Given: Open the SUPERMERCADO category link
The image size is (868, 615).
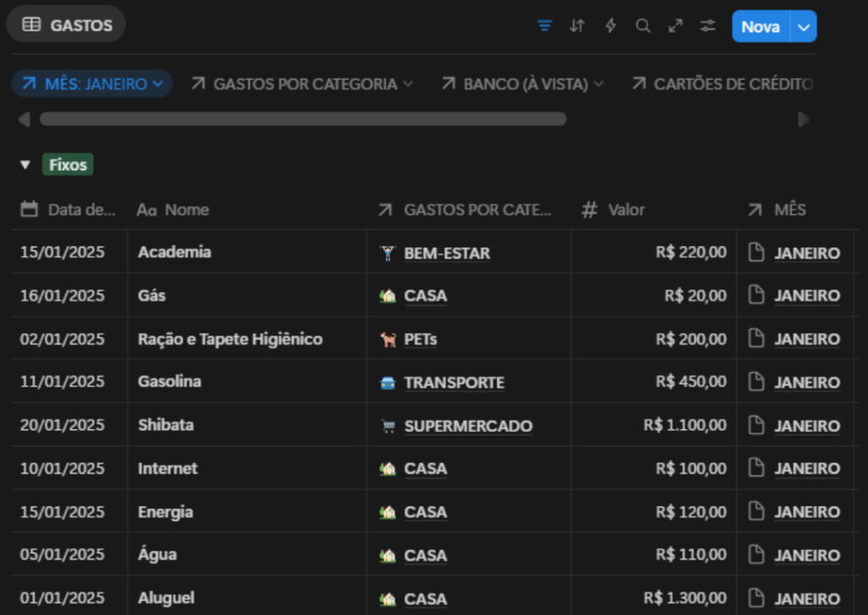Looking at the screenshot, I should coord(468,426).
